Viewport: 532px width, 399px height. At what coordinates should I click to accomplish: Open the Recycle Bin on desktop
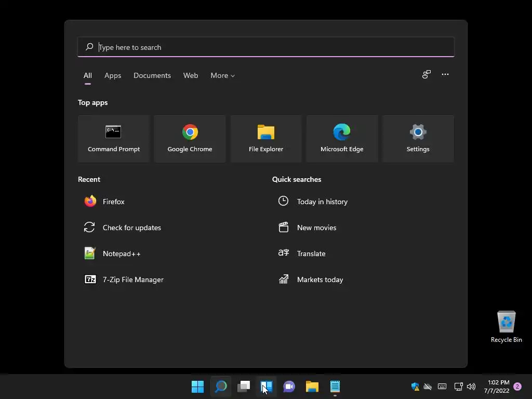click(x=506, y=327)
